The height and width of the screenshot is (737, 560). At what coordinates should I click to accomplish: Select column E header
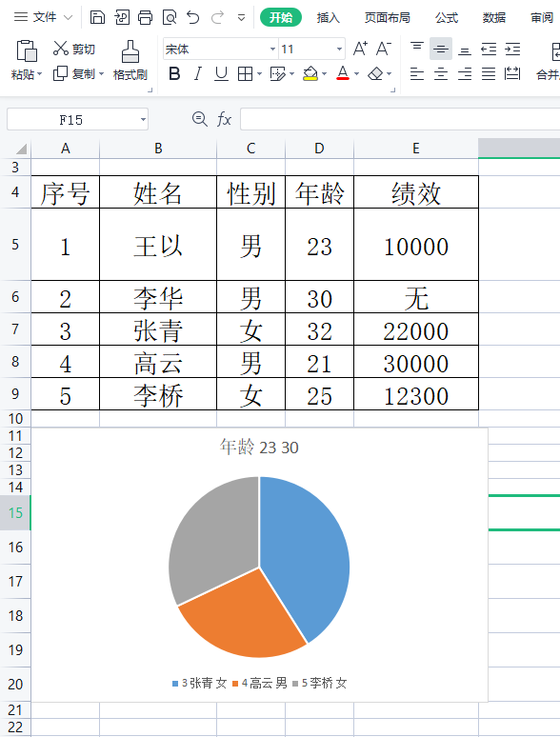[x=415, y=149]
